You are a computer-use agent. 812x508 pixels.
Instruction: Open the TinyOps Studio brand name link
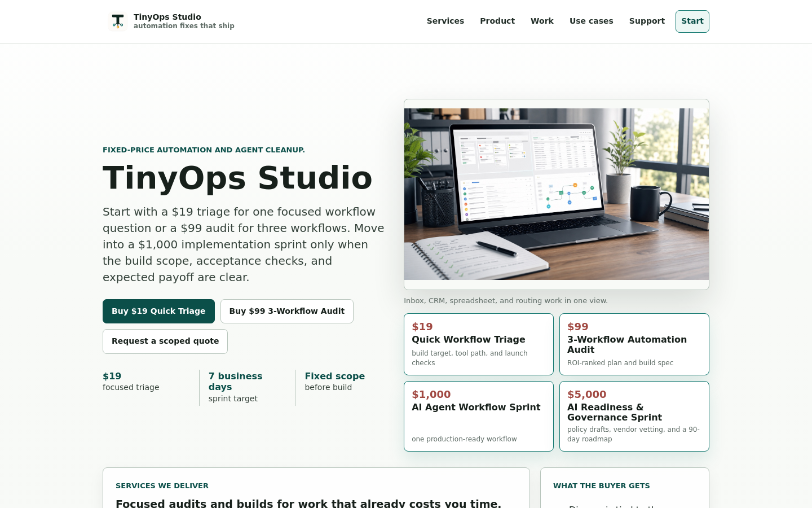tap(167, 17)
